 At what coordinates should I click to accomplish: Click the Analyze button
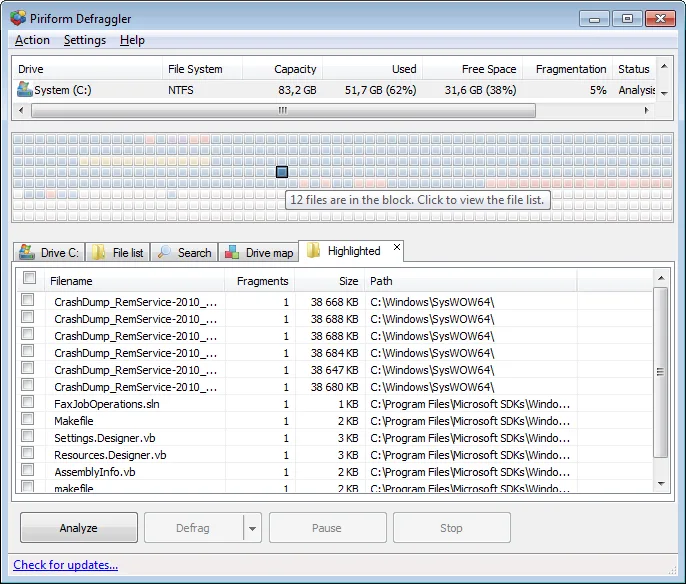[79, 528]
